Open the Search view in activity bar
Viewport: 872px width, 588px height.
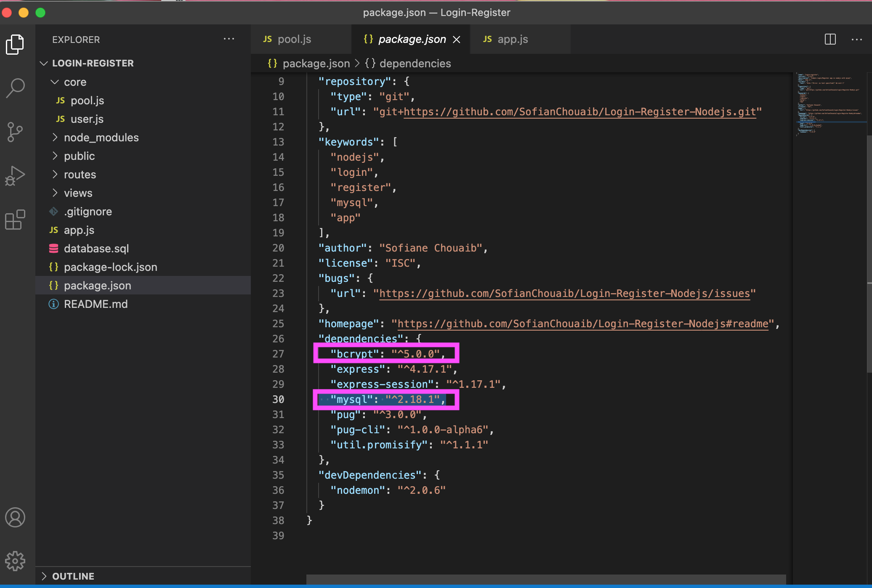pyautogui.click(x=15, y=88)
